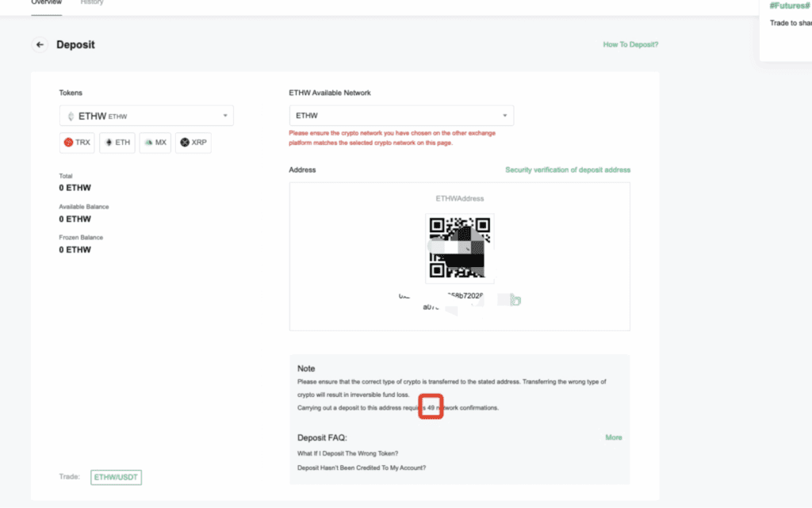Switch to the Overview tab
Viewport: 812px width, 508px height.
pyautogui.click(x=46, y=3)
